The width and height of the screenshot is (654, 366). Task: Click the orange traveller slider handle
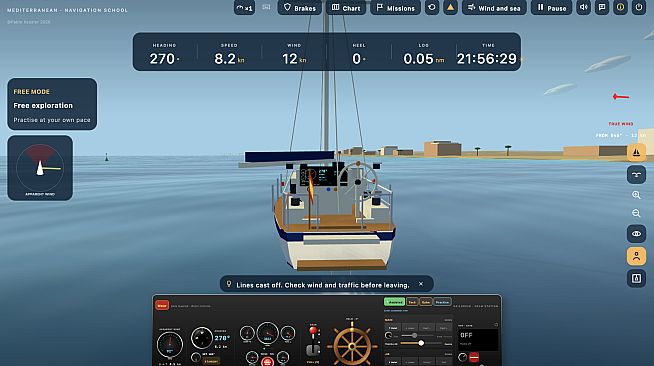pyautogui.click(x=421, y=343)
